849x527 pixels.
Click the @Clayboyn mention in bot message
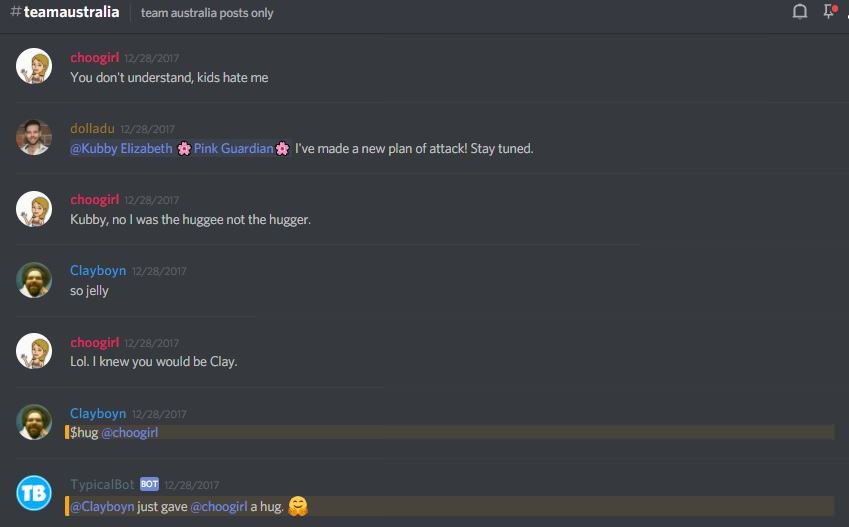102,506
